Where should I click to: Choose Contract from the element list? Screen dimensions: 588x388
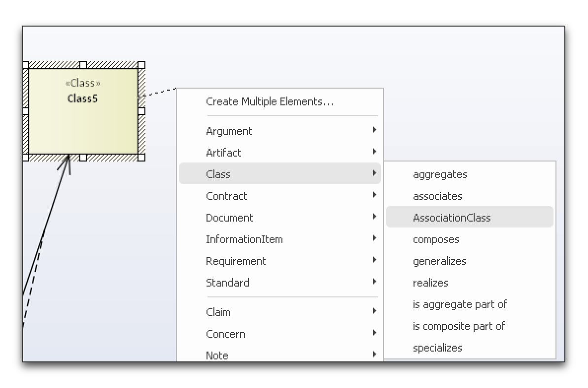coord(227,196)
